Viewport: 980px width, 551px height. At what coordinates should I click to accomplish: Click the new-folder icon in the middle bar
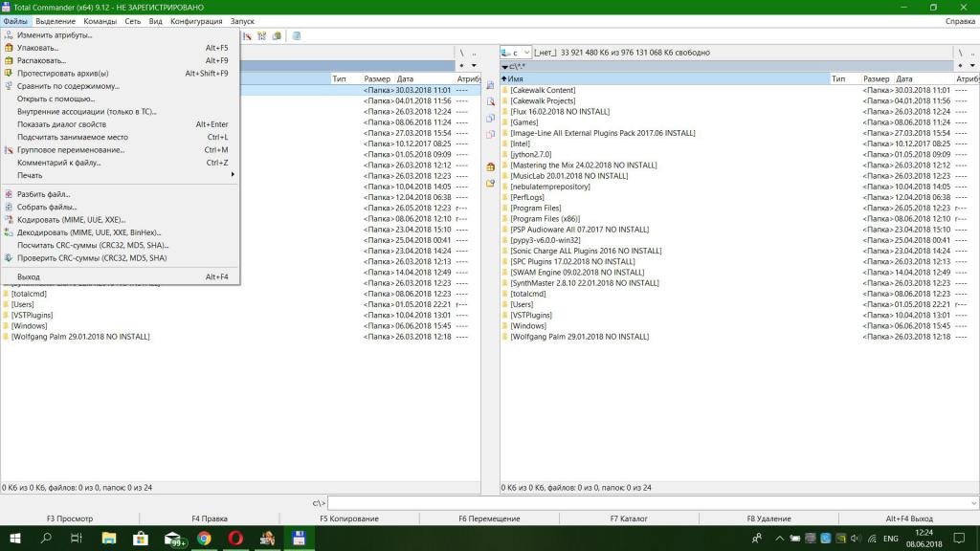490,183
